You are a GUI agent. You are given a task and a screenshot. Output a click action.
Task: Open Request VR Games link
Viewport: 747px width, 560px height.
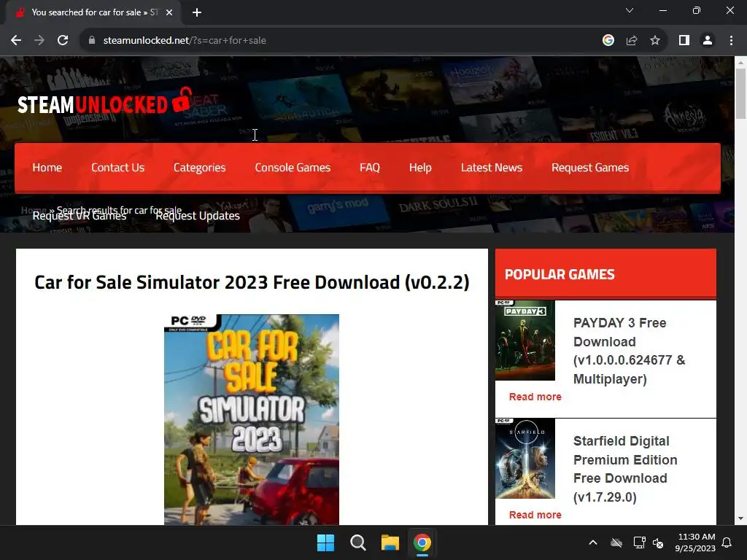click(80, 216)
